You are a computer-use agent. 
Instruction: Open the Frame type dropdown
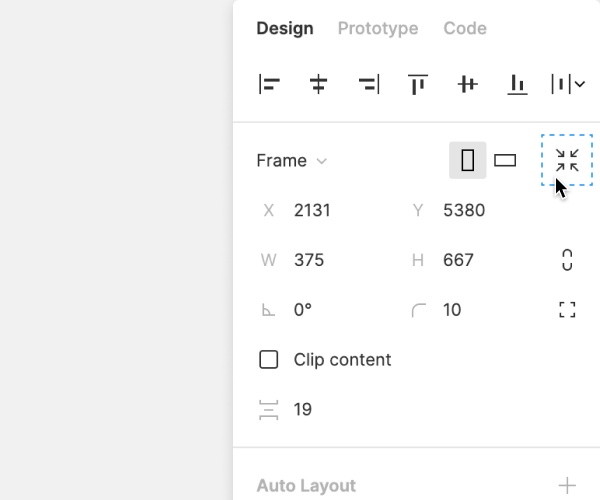click(x=291, y=160)
